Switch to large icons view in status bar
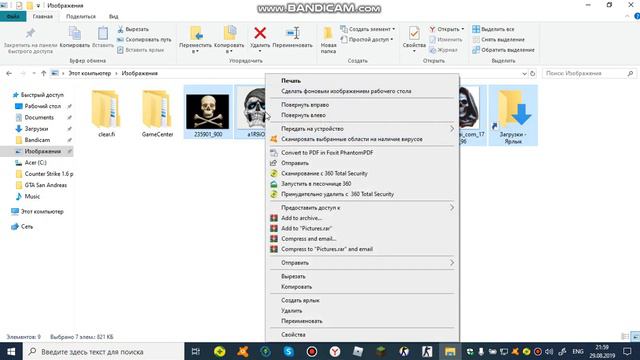Screen dimensions: 640x360 [635, 337]
